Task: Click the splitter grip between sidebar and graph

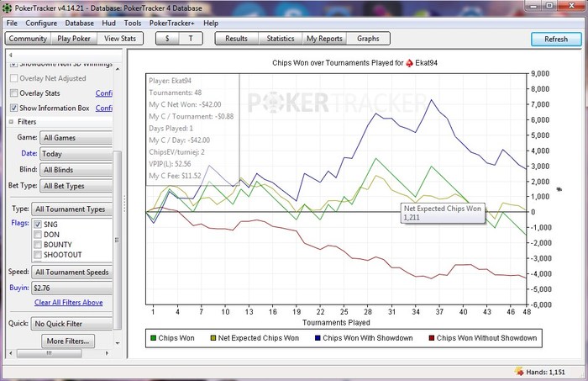Action: 125,204
